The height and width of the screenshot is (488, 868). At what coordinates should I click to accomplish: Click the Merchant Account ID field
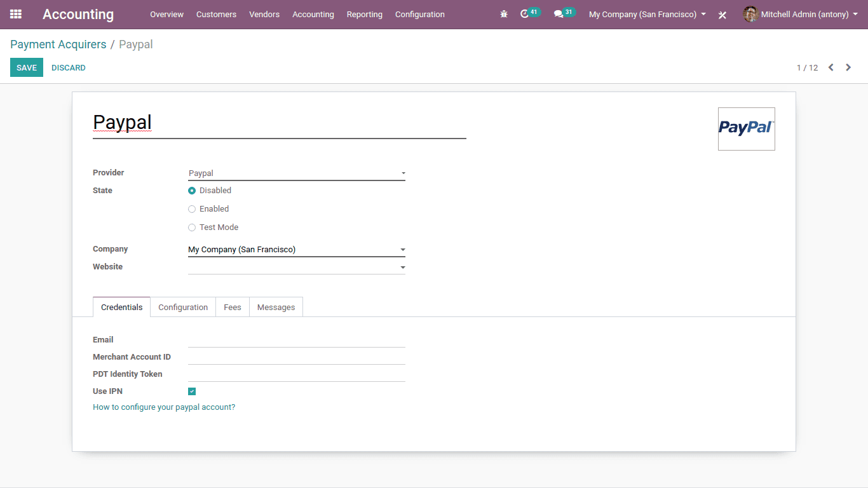(297, 357)
